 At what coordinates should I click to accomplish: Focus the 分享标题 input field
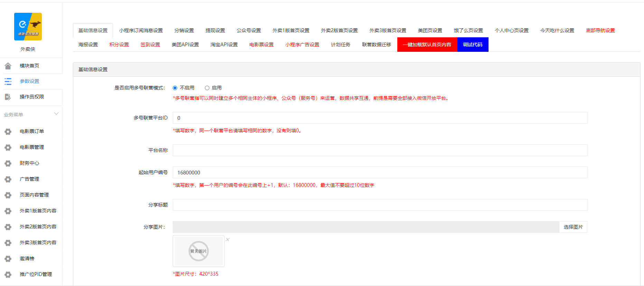tap(380, 205)
